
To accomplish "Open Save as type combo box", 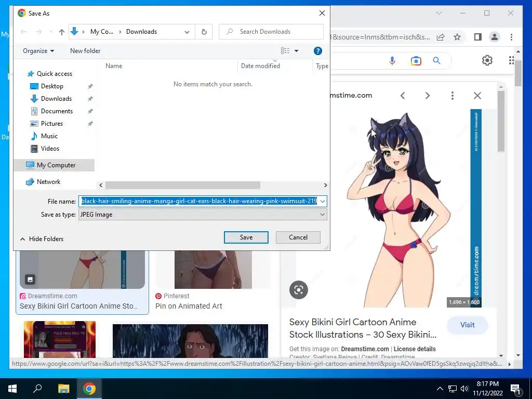I will pos(203,215).
